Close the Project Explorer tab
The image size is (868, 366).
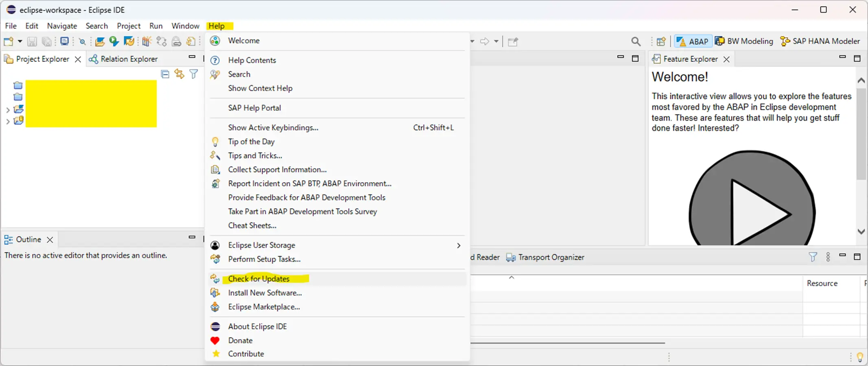pyautogui.click(x=78, y=59)
